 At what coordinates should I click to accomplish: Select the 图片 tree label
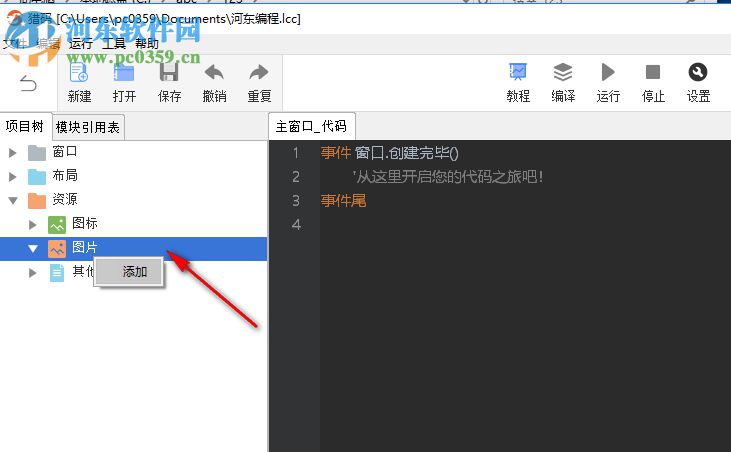(x=84, y=247)
